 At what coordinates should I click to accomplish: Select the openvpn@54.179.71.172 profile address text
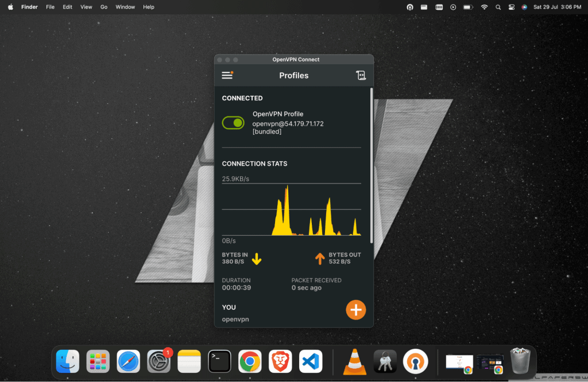click(288, 123)
